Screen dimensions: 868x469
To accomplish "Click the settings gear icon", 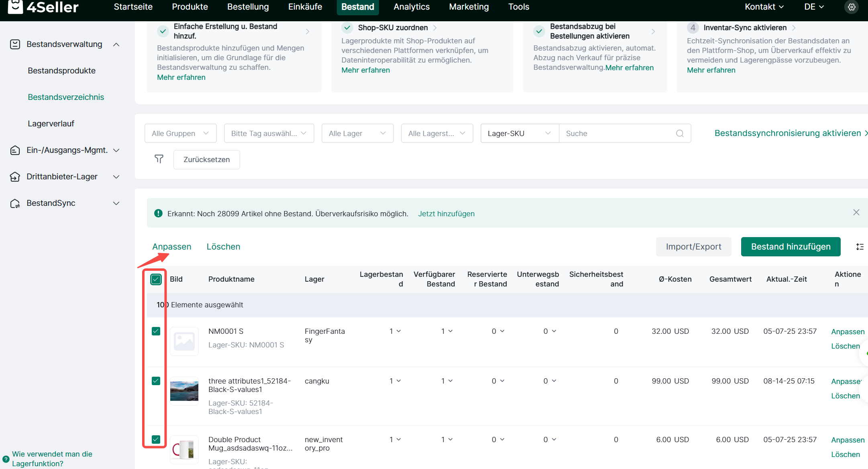I will click(x=852, y=7).
